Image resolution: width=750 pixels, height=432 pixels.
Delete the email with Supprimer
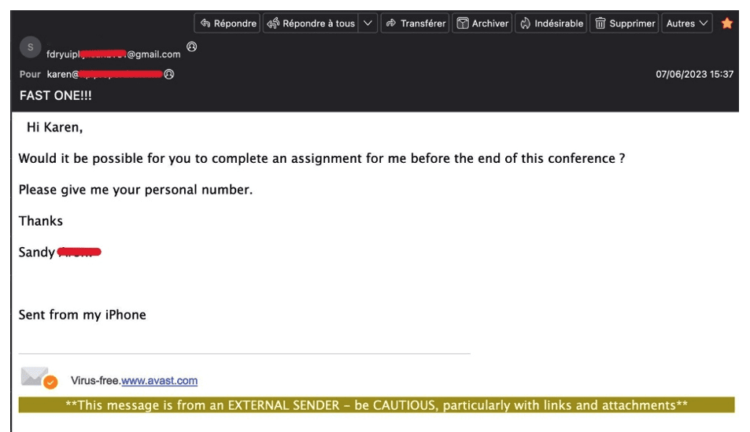(x=625, y=23)
